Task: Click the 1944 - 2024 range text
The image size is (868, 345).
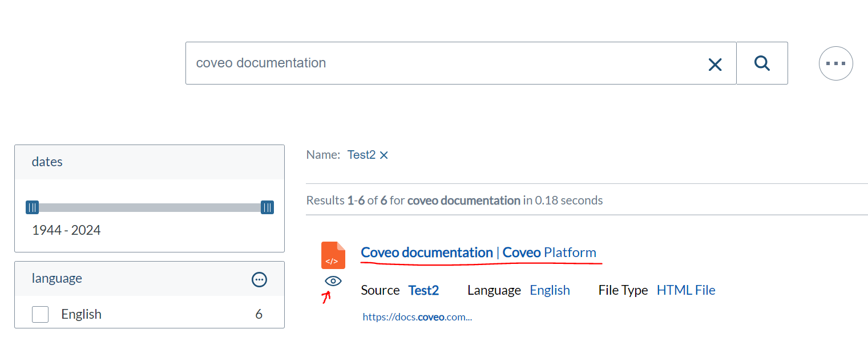Action: [66, 231]
